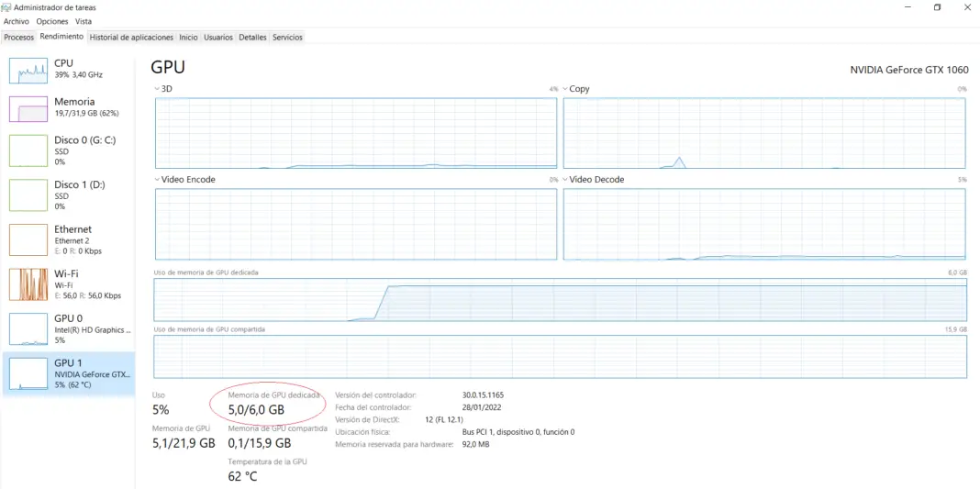The width and height of the screenshot is (980, 489).
Task: Open the Opciones menu
Action: 52,21
